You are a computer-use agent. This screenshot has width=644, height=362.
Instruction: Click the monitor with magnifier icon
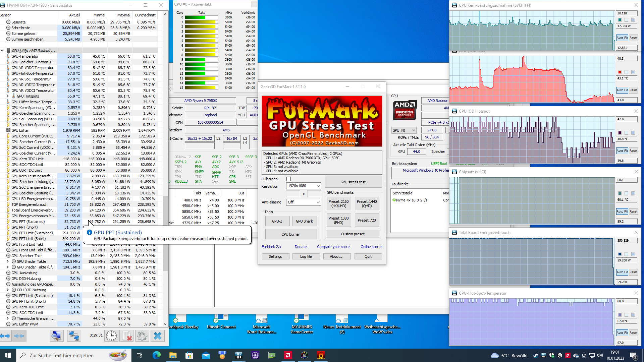(x=57, y=336)
